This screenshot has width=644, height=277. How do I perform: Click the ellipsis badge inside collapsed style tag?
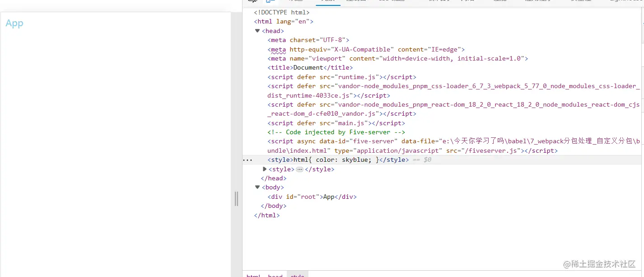coord(299,169)
